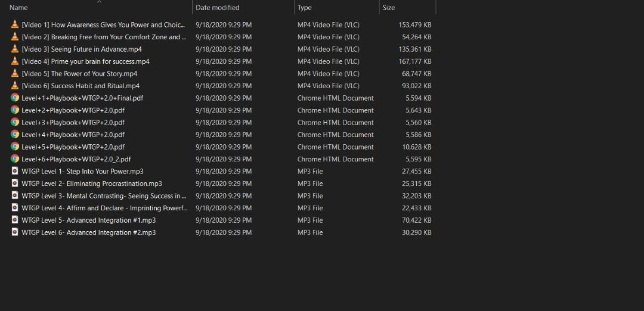
Task: Sort by Date modified column header
Action: [x=218, y=8]
